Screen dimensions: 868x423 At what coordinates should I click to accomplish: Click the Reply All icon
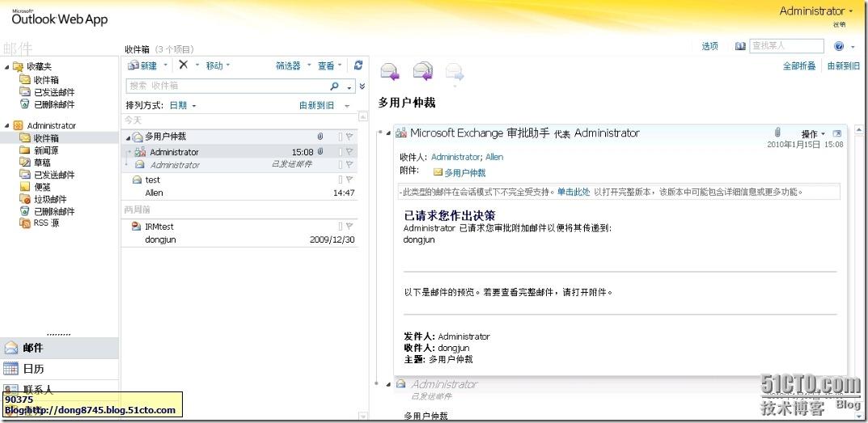pyautogui.click(x=423, y=71)
